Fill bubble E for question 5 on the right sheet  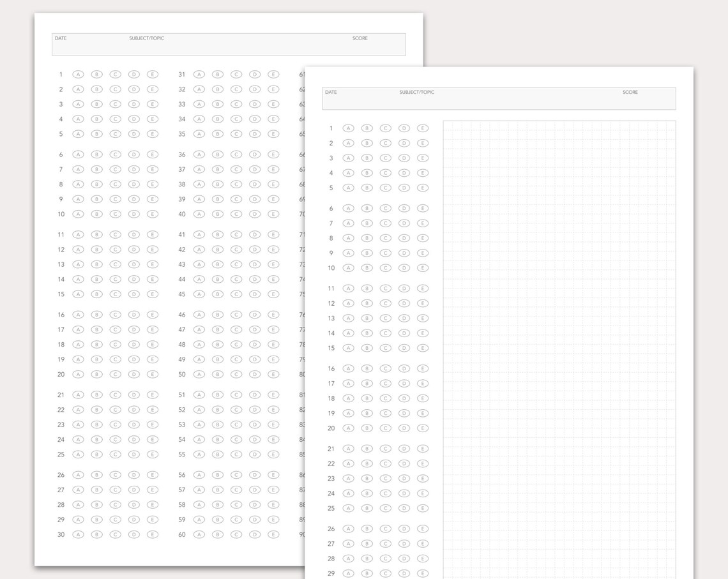click(423, 188)
